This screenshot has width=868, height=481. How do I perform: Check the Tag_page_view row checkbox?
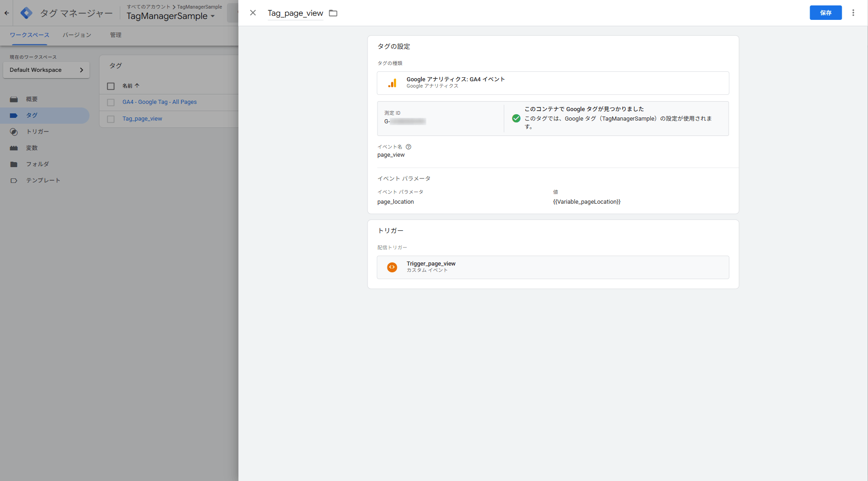pyautogui.click(x=111, y=119)
